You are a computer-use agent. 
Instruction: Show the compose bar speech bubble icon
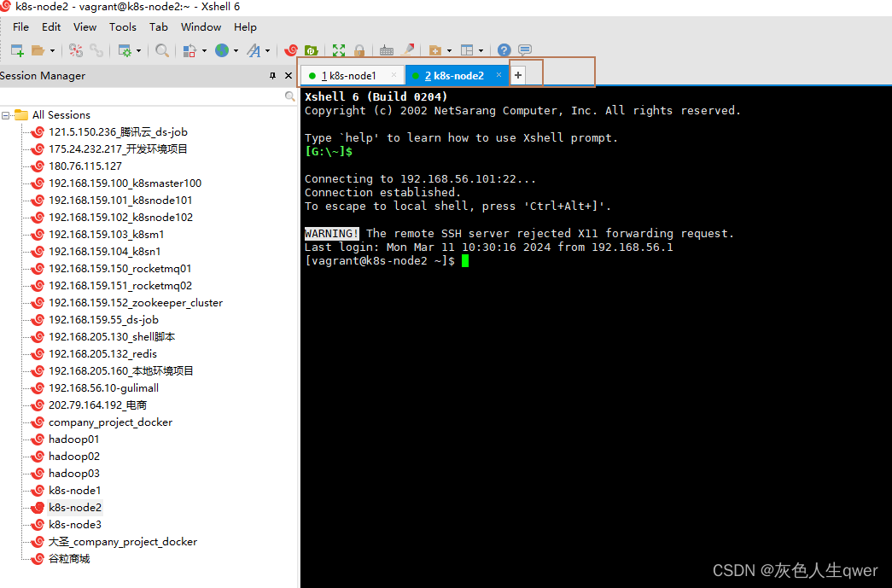click(x=524, y=50)
